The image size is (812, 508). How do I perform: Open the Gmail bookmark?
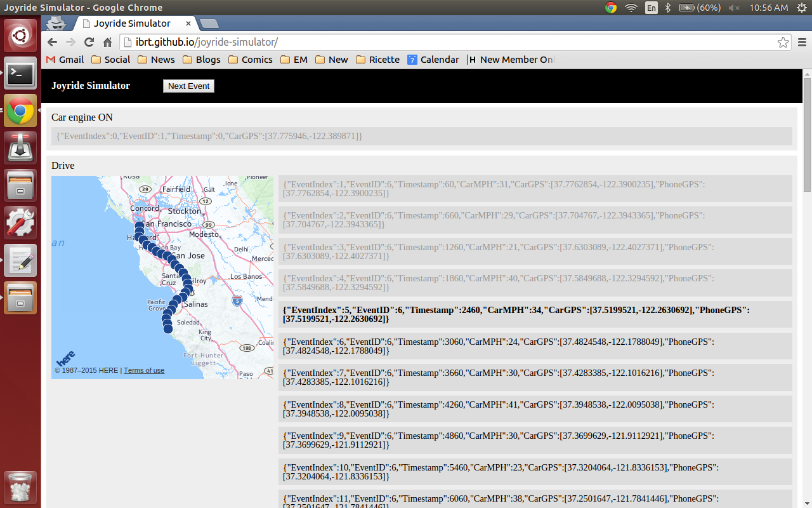65,60
